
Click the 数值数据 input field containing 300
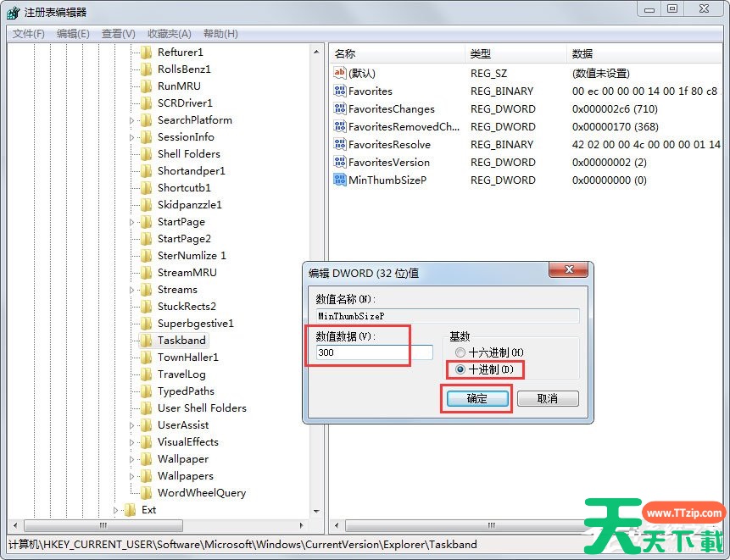point(374,352)
